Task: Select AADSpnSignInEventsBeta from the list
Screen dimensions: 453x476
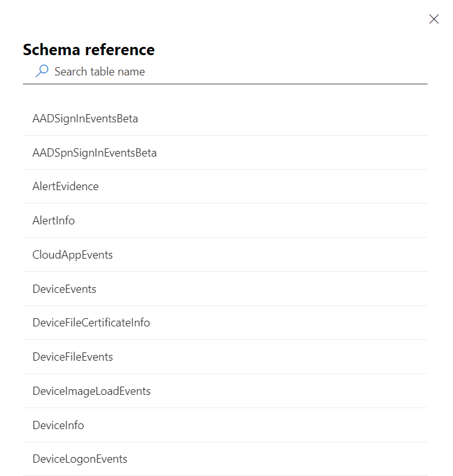Action: coord(94,153)
